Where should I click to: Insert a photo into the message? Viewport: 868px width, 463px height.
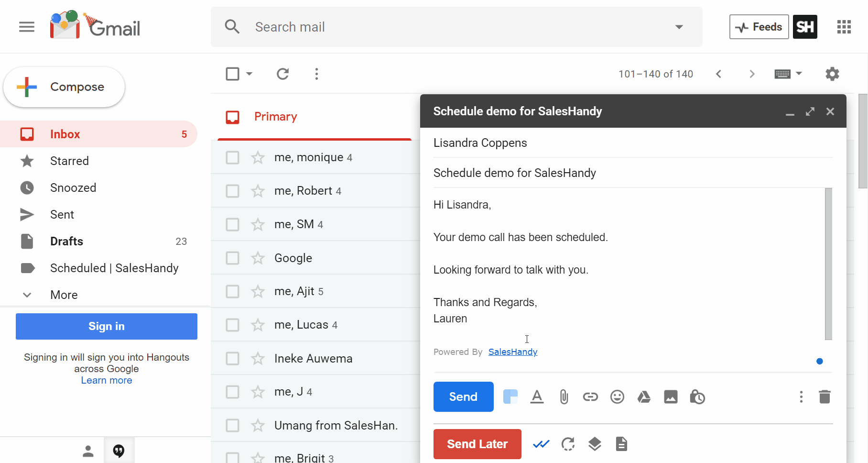point(671,397)
